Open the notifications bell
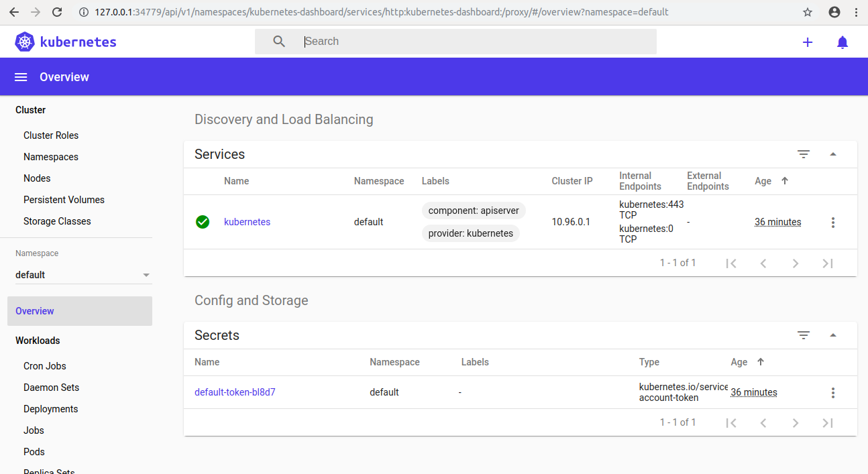 point(843,42)
